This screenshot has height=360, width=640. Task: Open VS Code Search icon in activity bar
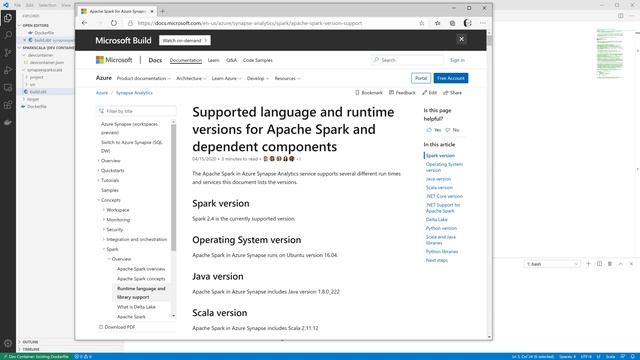click(8, 35)
